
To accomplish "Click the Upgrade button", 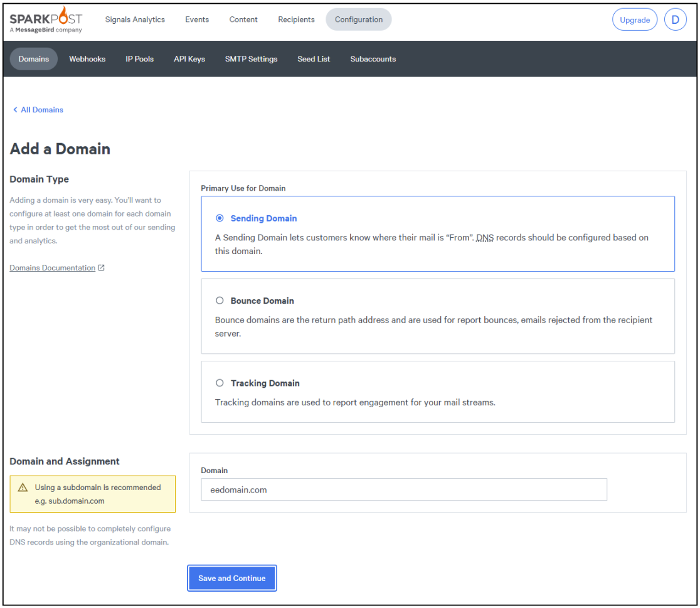I will pos(634,19).
